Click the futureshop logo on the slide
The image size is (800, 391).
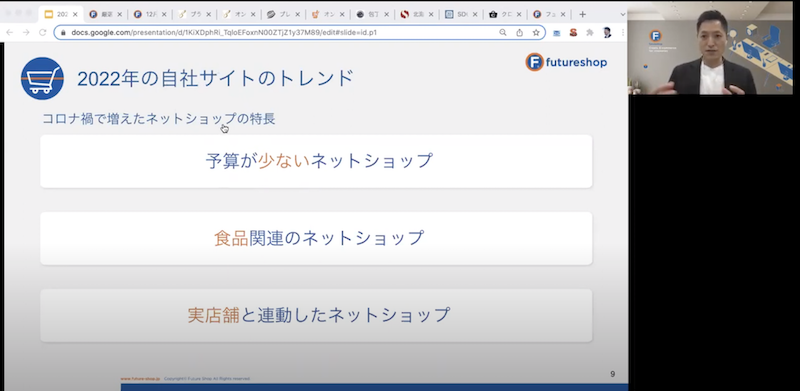coord(566,62)
